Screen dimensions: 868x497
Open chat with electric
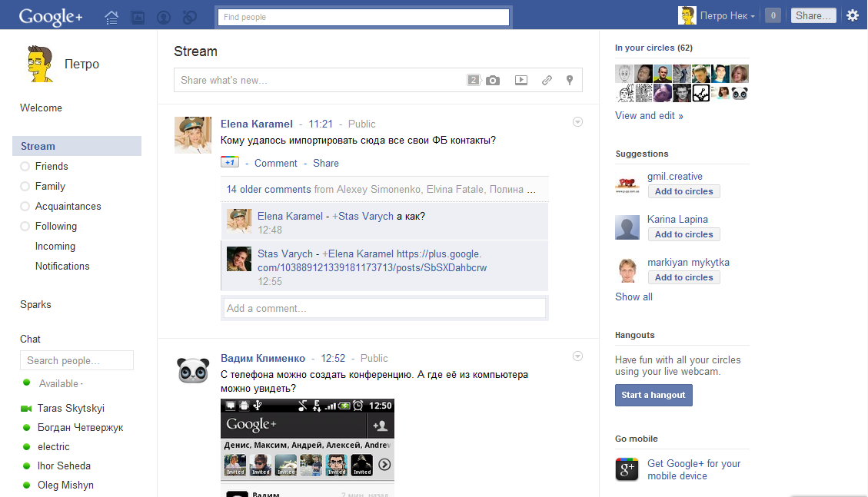pos(53,447)
